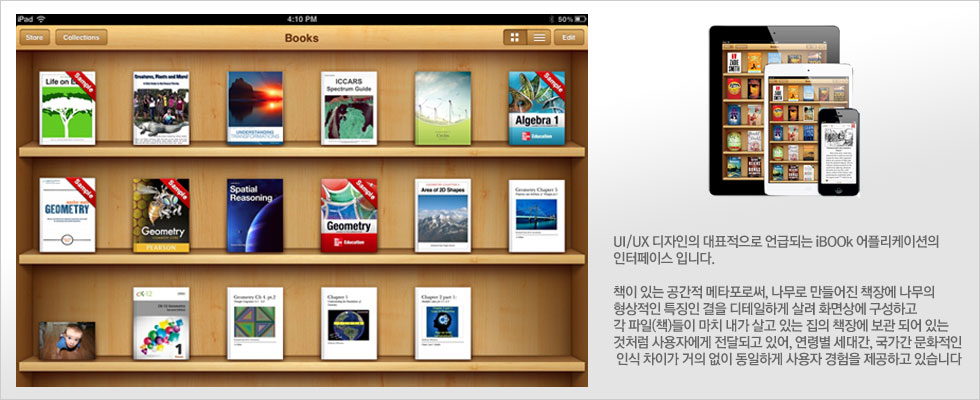The width and height of the screenshot is (980, 400).
Task: Open the Understanding Transformations book
Action: 255,108
